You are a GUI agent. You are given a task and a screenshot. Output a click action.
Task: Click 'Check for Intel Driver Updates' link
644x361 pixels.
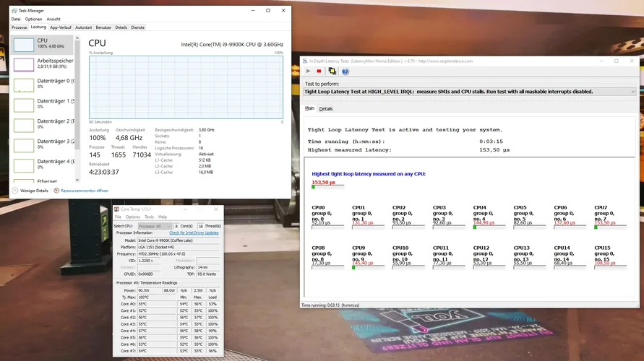point(194,232)
